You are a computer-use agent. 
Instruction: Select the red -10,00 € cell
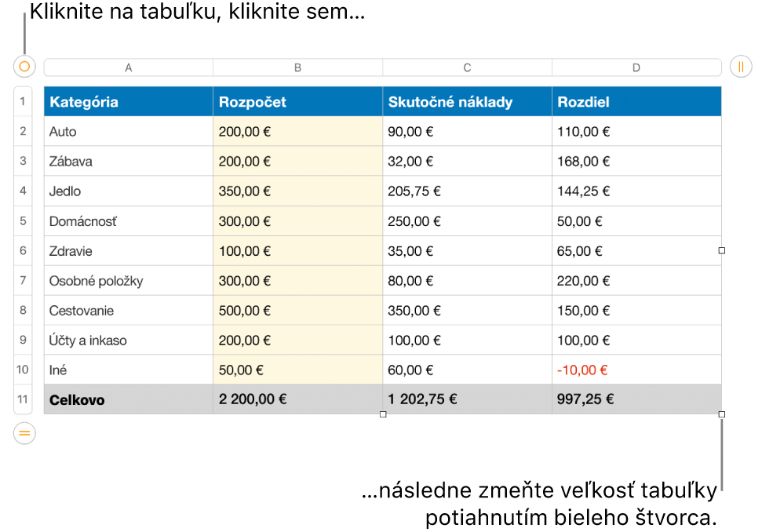[x=636, y=370]
